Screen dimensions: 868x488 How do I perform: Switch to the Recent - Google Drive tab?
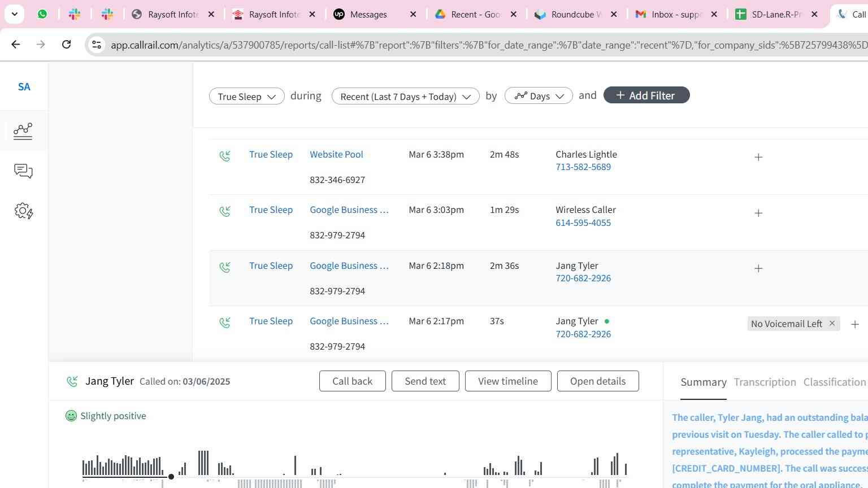[475, 14]
